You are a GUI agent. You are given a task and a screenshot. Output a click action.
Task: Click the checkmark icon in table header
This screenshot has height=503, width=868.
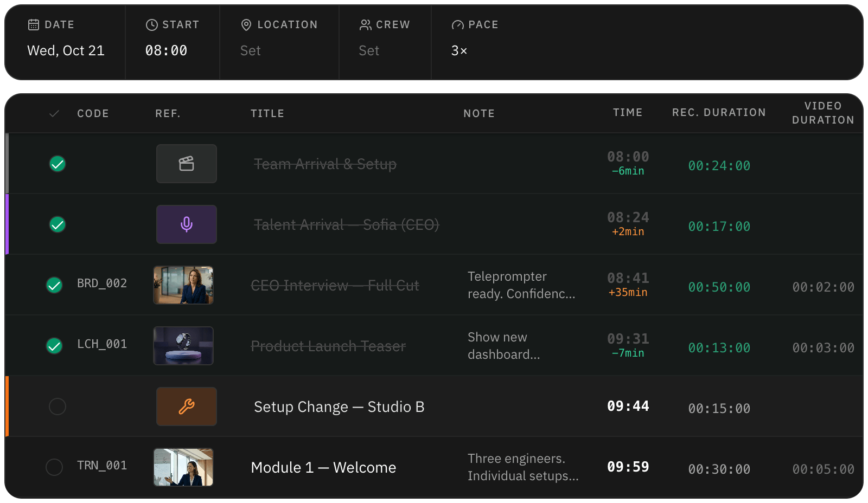[x=54, y=113]
